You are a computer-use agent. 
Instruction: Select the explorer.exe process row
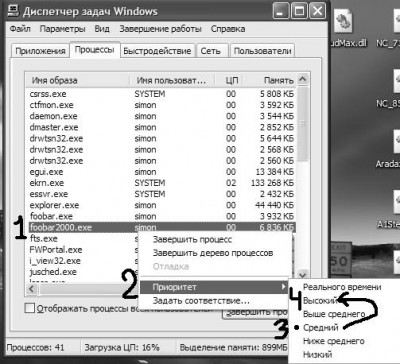tap(162, 205)
